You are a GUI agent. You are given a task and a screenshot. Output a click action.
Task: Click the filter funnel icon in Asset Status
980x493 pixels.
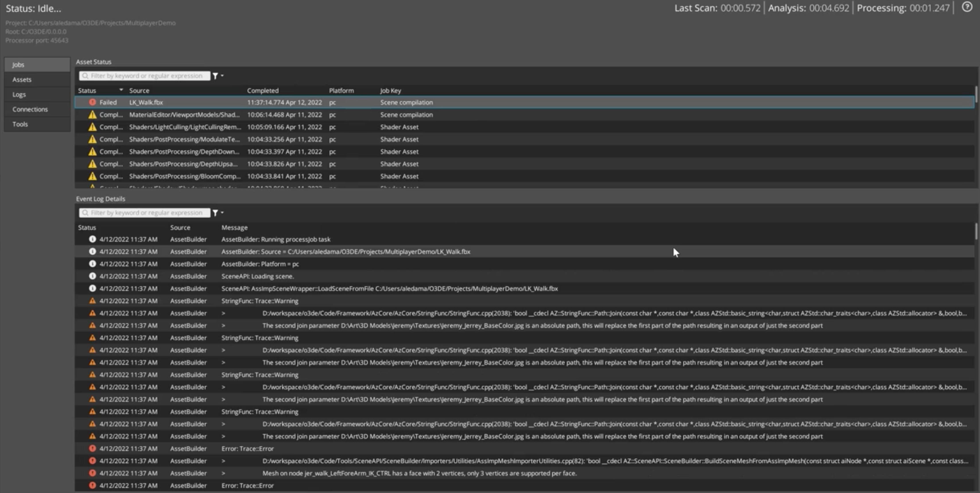pos(215,75)
